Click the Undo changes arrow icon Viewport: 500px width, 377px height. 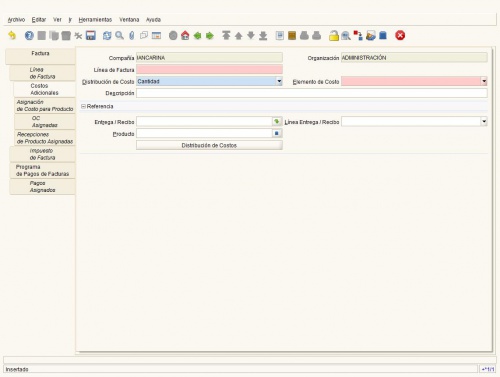[12, 35]
